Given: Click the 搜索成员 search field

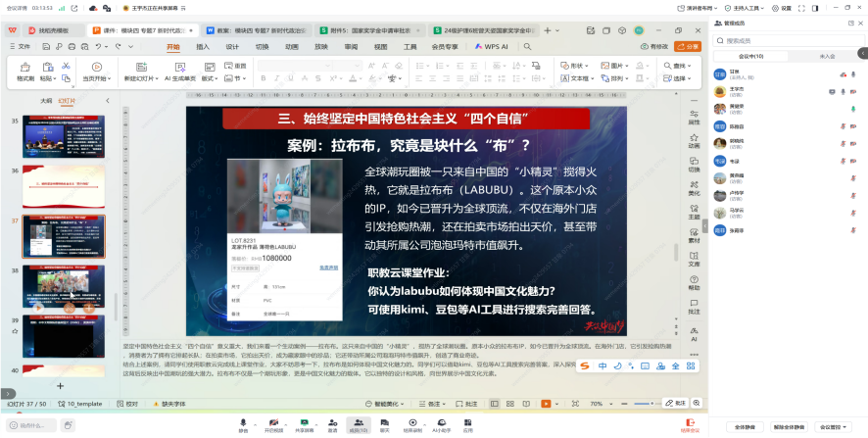Looking at the screenshot, I should coord(789,40).
